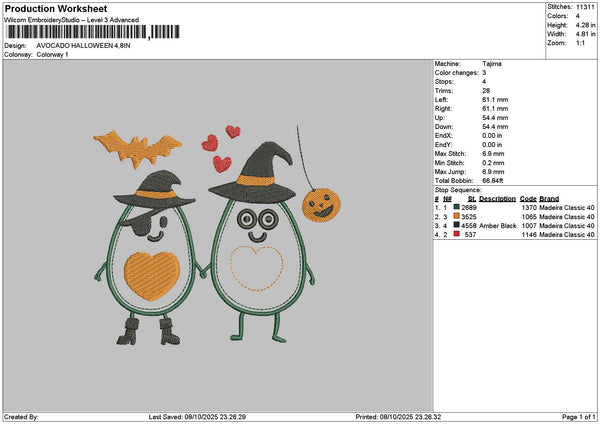Click the black Amber Black thread swatch
Image resolution: width=600 pixels, height=424 pixels.
coord(457,225)
